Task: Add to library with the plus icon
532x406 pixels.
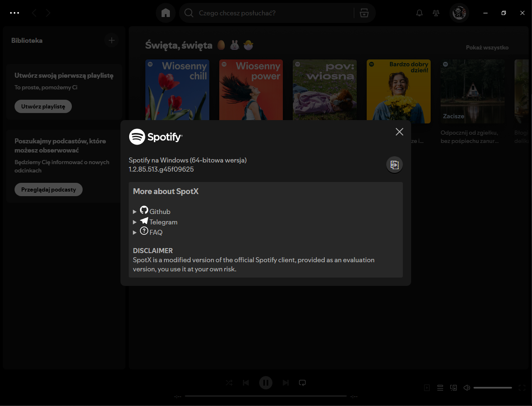Action: [111, 40]
